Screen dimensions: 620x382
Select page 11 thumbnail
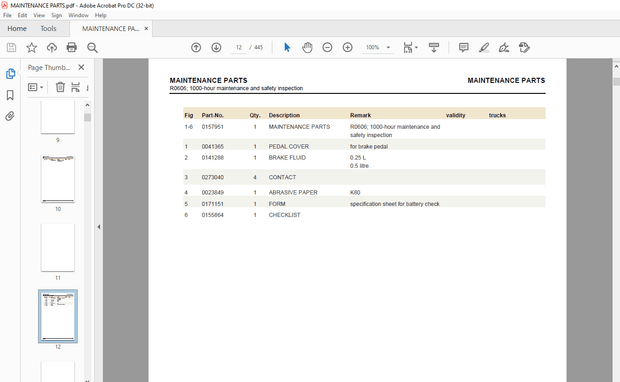coord(58,248)
